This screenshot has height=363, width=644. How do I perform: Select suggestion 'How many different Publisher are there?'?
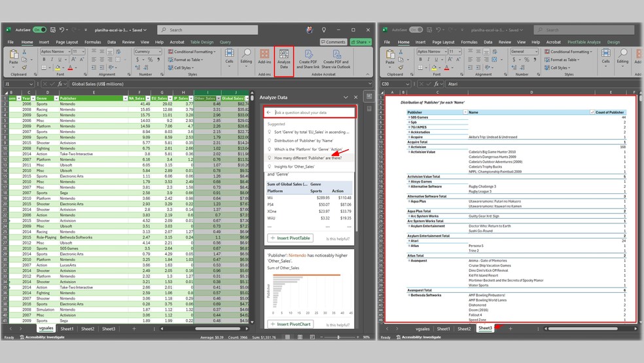[x=308, y=158]
